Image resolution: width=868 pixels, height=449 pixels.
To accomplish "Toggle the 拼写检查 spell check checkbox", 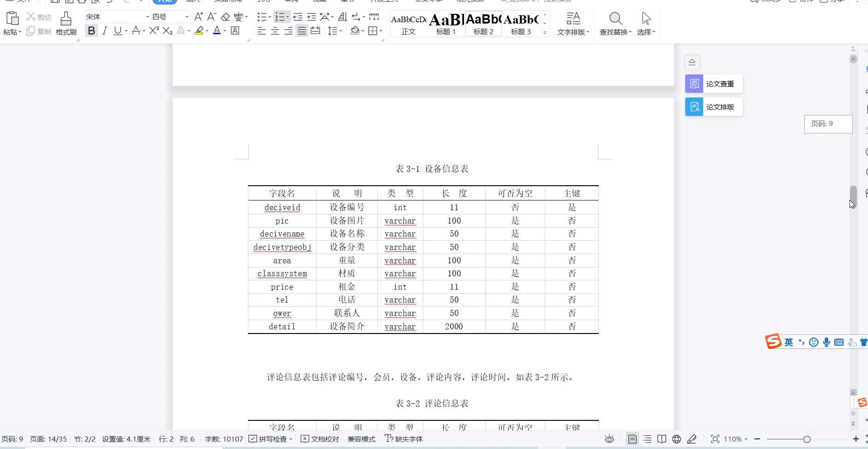I will click(253, 439).
